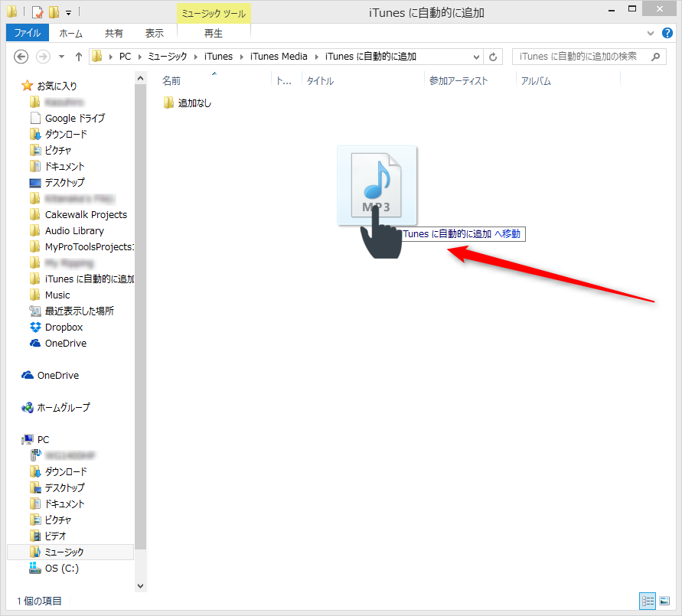Expand breadcrumb arrow after iTunes Media

316,57
